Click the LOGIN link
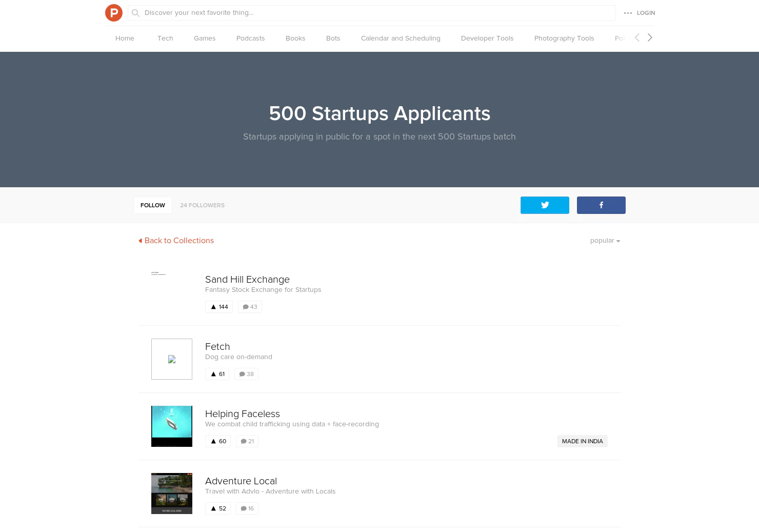The height and width of the screenshot is (532, 759). [646, 13]
